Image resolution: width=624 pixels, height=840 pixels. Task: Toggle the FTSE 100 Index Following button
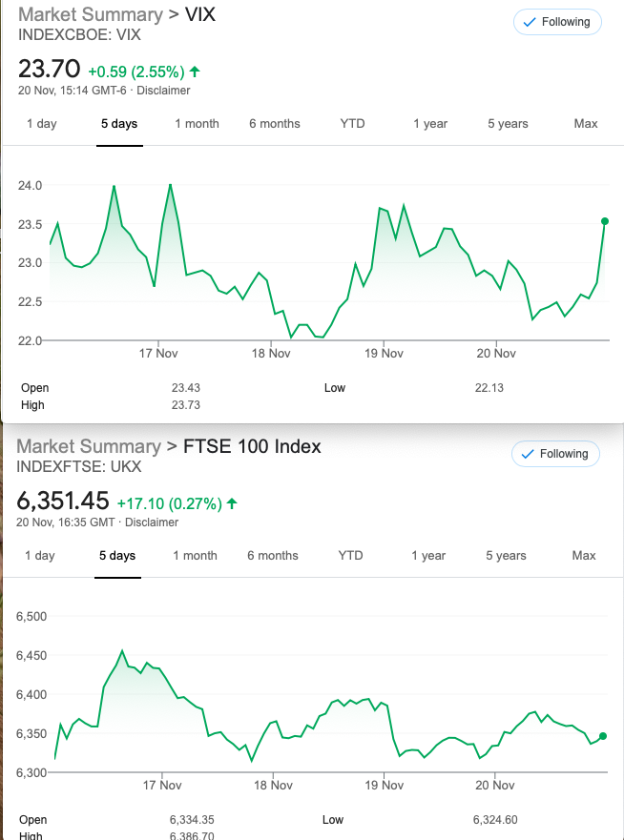tap(555, 454)
